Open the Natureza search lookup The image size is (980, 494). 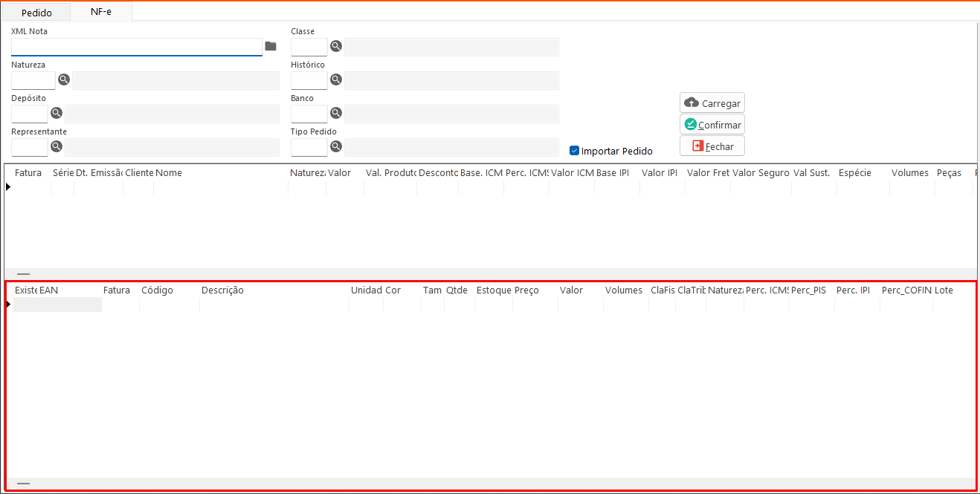click(64, 80)
